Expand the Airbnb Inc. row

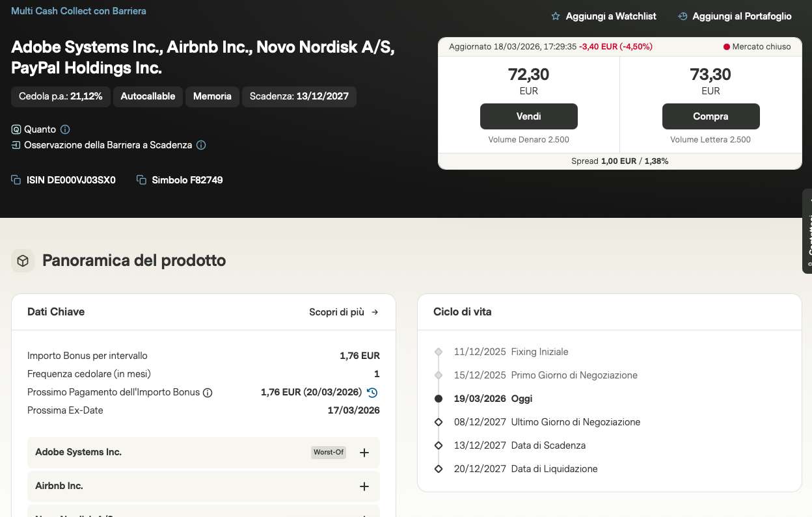pos(364,486)
